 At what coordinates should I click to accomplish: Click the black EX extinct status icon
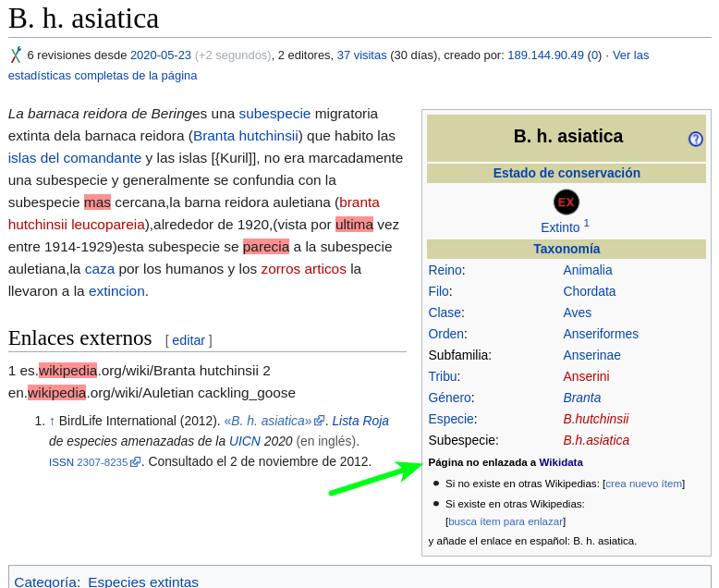click(566, 202)
